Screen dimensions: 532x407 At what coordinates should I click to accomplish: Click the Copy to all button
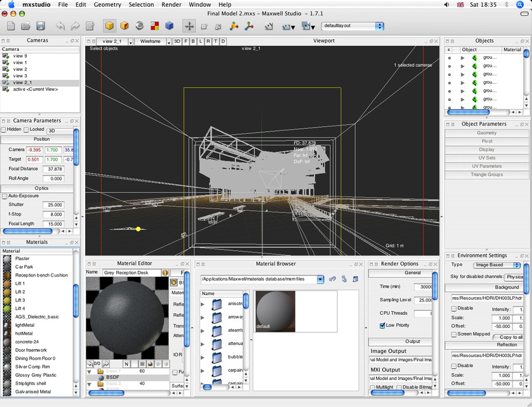click(508, 337)
